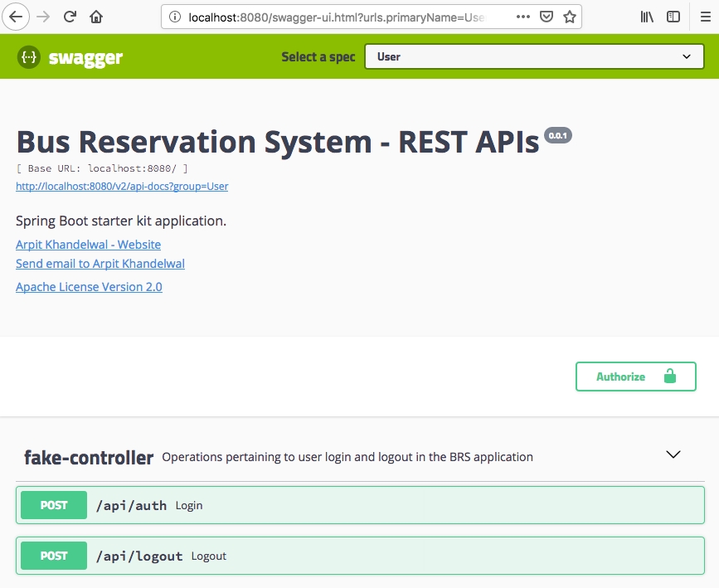Open Arpit Khandelwal - Website link

88,245
